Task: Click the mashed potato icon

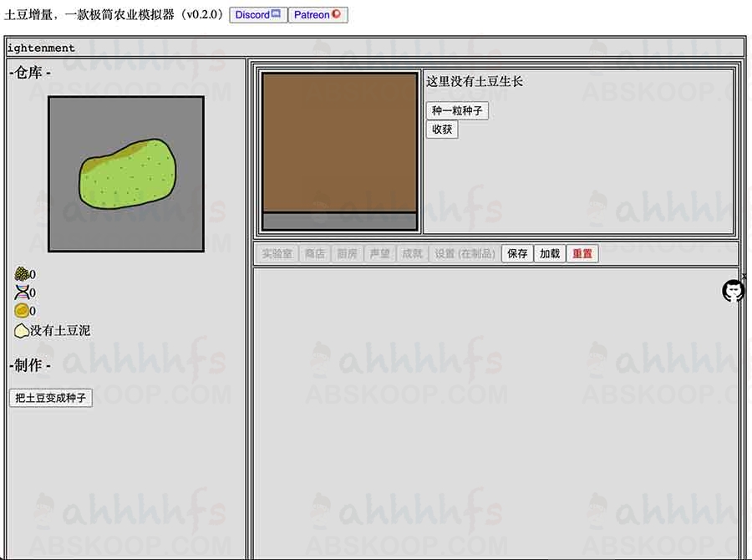Action: pyautogui.click(x=22, y=330)
